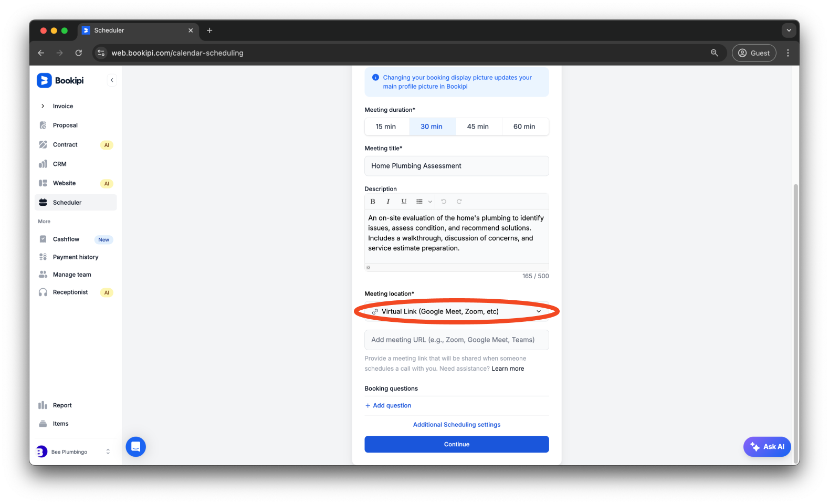The image size is (829, 504).
Task: Click the Add meeting URL field
Action: coord(457,340)
